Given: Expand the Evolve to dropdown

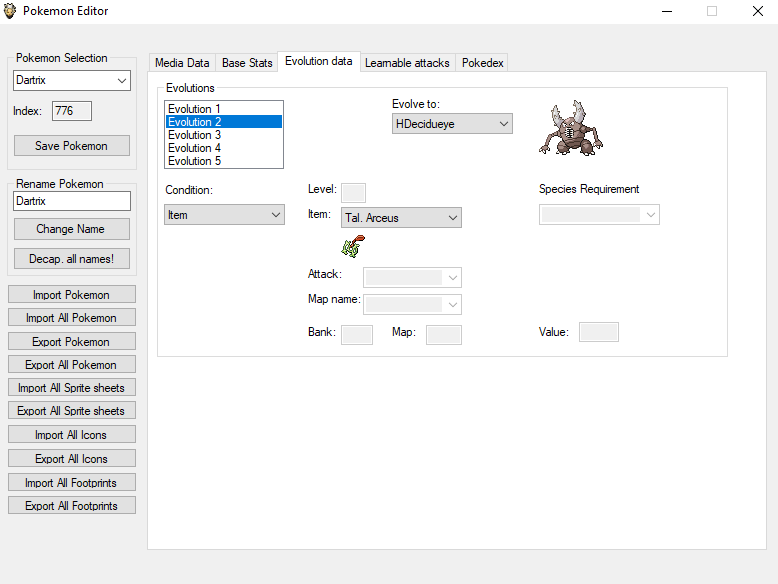Looking at the screenshot, I should (x=452, y=124).
